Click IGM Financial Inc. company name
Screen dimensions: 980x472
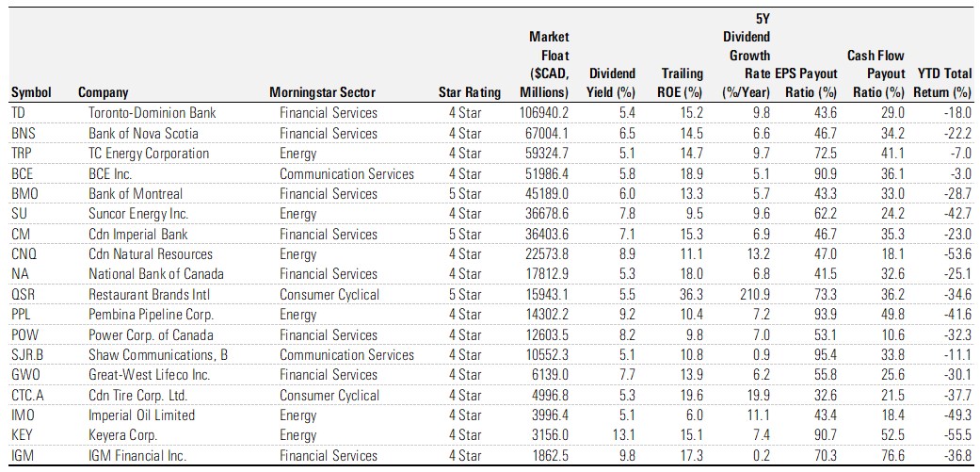pos(137,456)
